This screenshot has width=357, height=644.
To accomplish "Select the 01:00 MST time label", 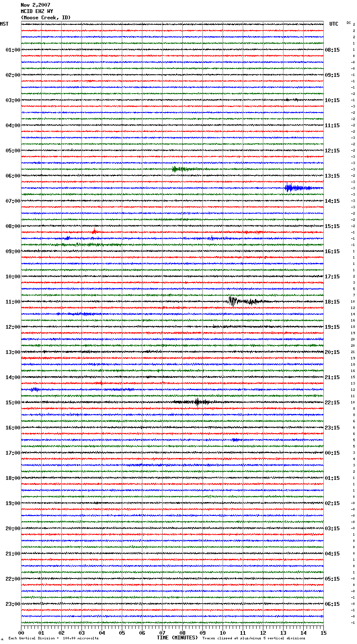I will click(x=13, y=50).
